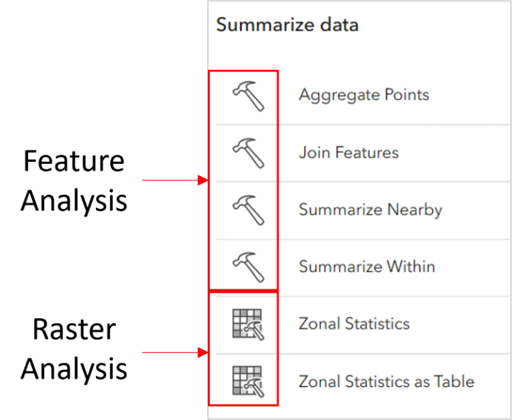Select the Join Features hammer icon
The width and height of the screenshot is (512, 420).
coord(249,153)
